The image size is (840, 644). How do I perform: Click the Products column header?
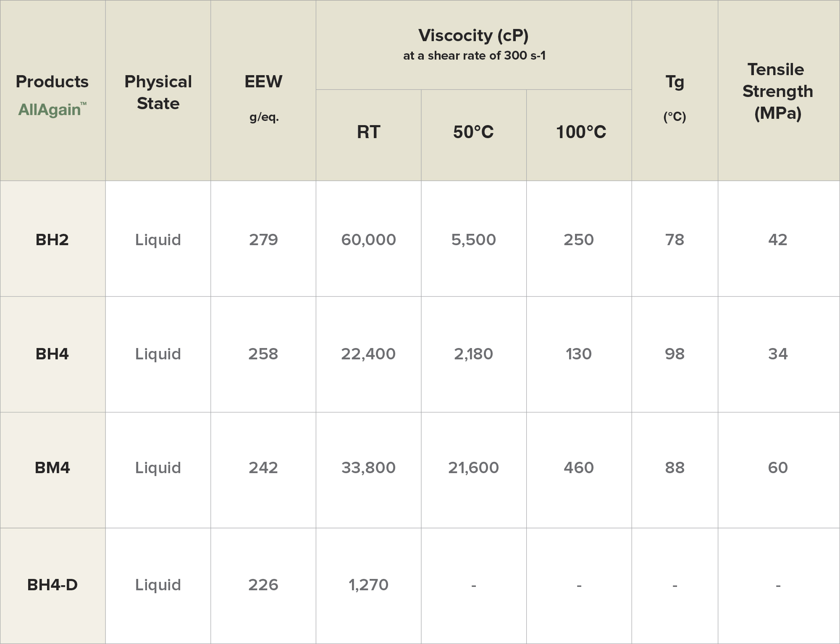52,81
